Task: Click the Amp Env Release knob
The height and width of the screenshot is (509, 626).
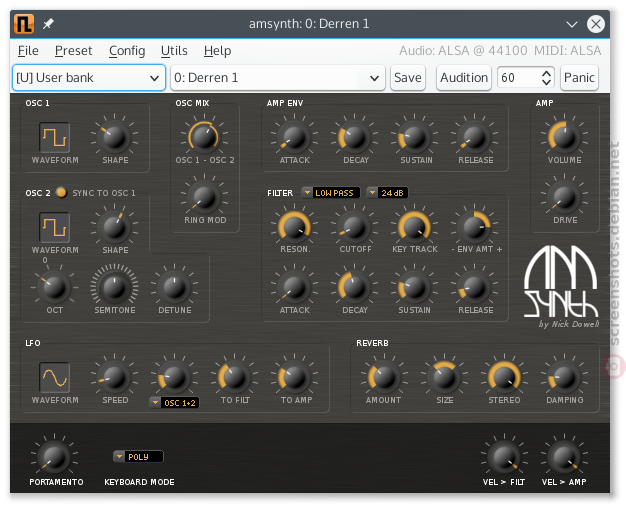Action: pyautogui.click(x=474, y=138)
